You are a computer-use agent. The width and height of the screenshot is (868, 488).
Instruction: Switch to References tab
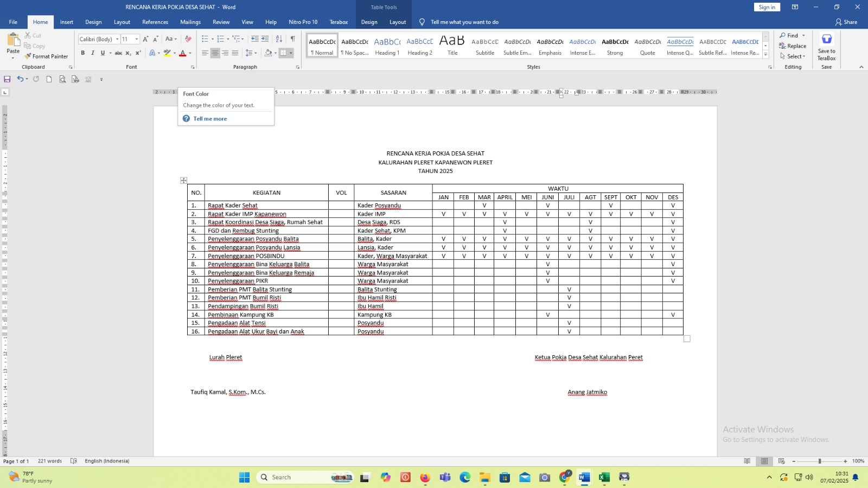pos(155,22)
